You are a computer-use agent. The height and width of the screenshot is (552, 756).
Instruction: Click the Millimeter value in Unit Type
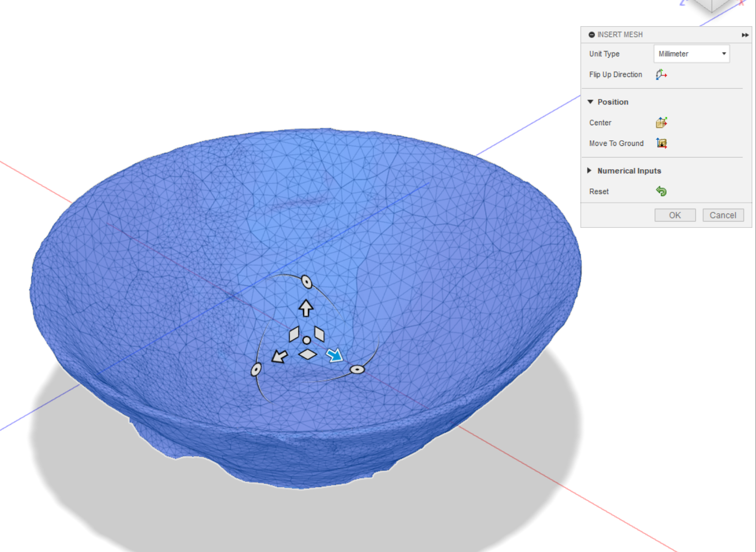(673, 54)
